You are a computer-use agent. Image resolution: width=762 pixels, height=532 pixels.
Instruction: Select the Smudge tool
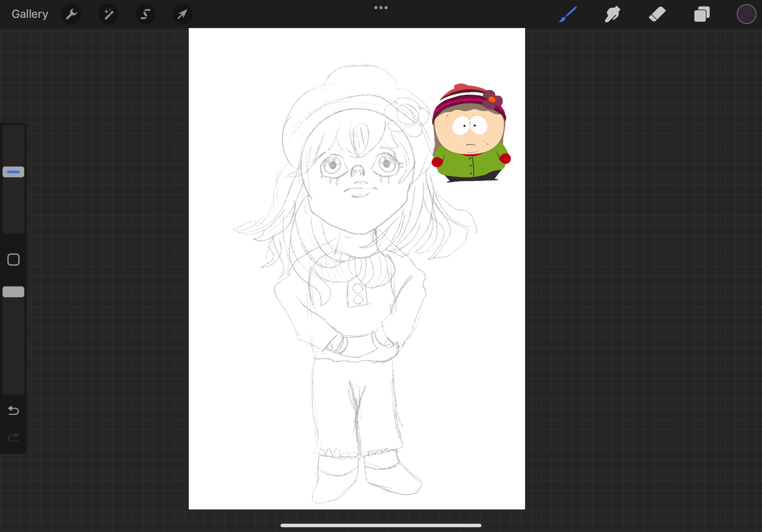click(x=612, y=14)
